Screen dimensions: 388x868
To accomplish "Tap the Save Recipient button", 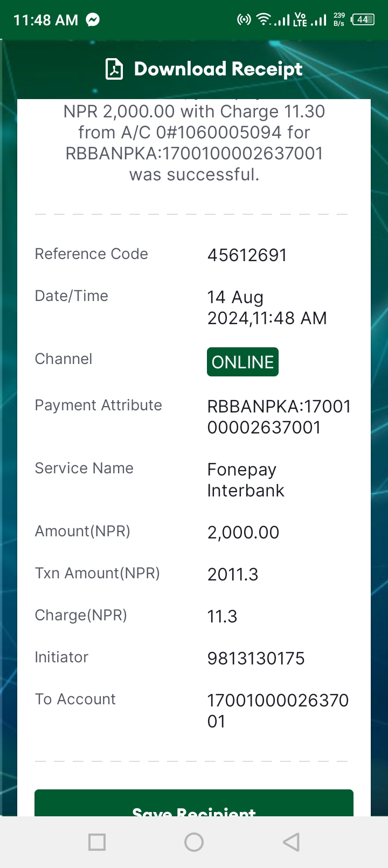I will coord(194,803).
